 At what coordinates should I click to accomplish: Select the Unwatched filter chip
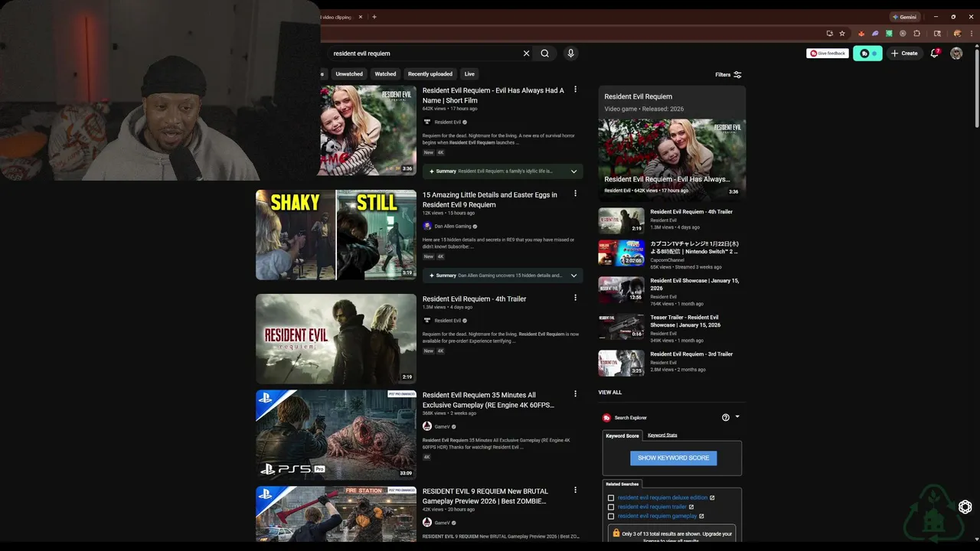(x=349, y=74)
